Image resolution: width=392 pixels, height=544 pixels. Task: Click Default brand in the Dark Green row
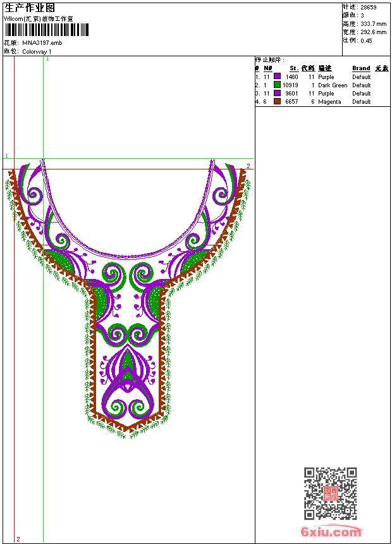[362, 85]
